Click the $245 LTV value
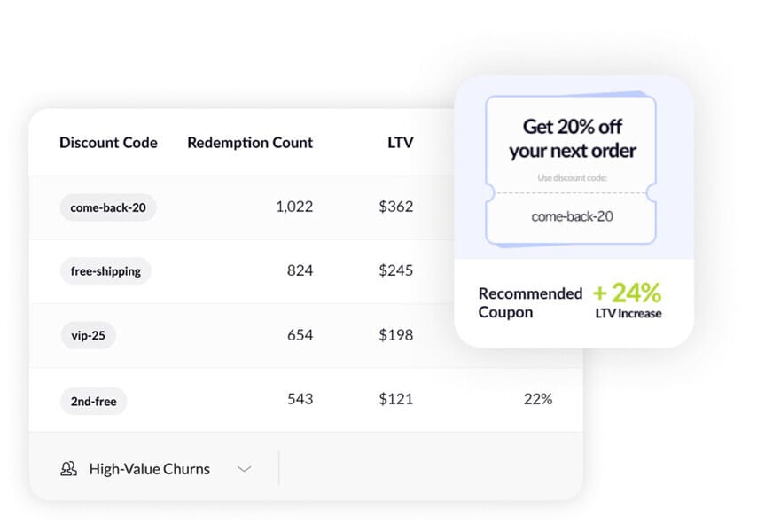Image resolution: width=757 pixels, height=532 pixels. coord(395,270)
